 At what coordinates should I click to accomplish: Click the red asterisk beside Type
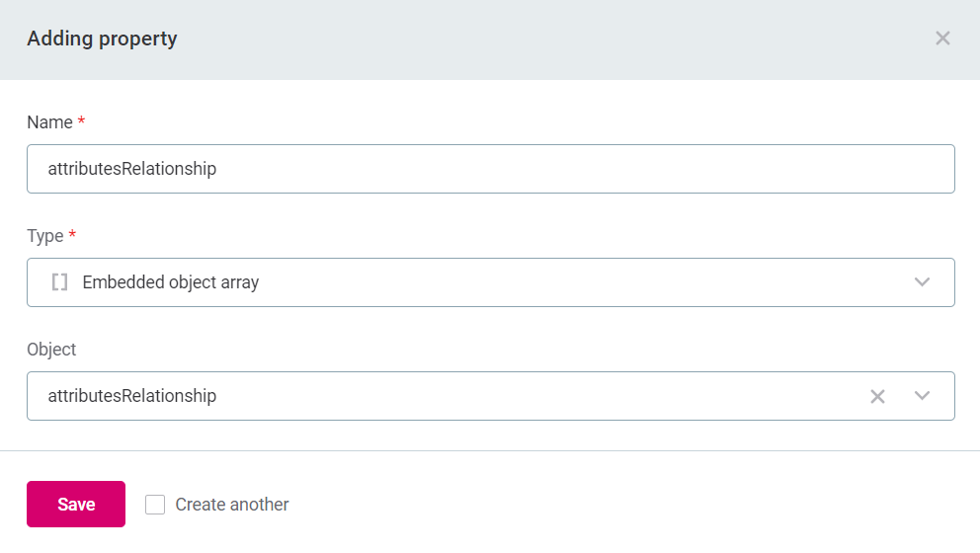click(72, 235)
